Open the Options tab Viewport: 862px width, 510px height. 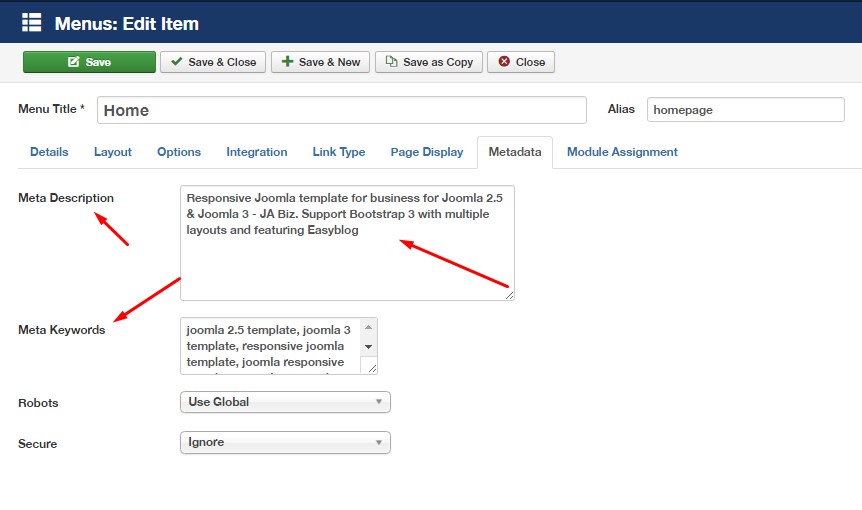pos(179,152)
